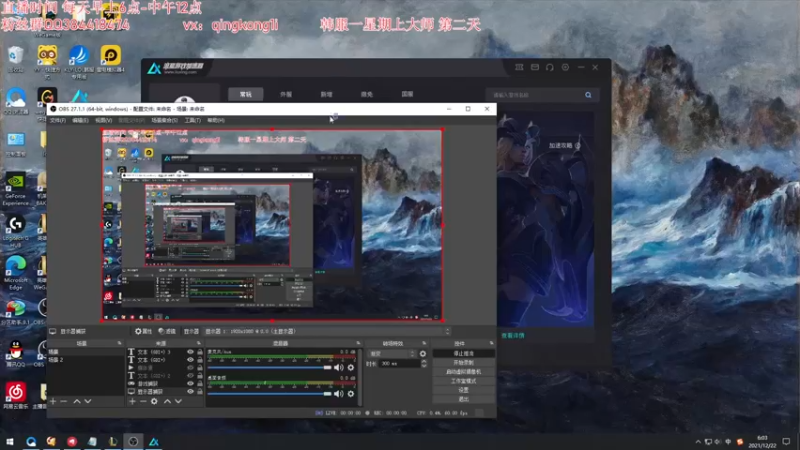
Task: Move selected source down in Sources
Action: pos(178,401)
